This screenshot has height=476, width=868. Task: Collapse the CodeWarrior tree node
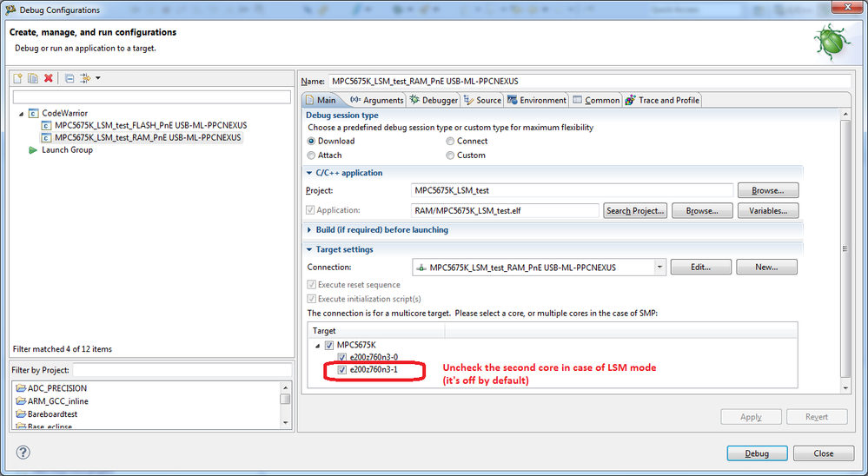[22, 114]
